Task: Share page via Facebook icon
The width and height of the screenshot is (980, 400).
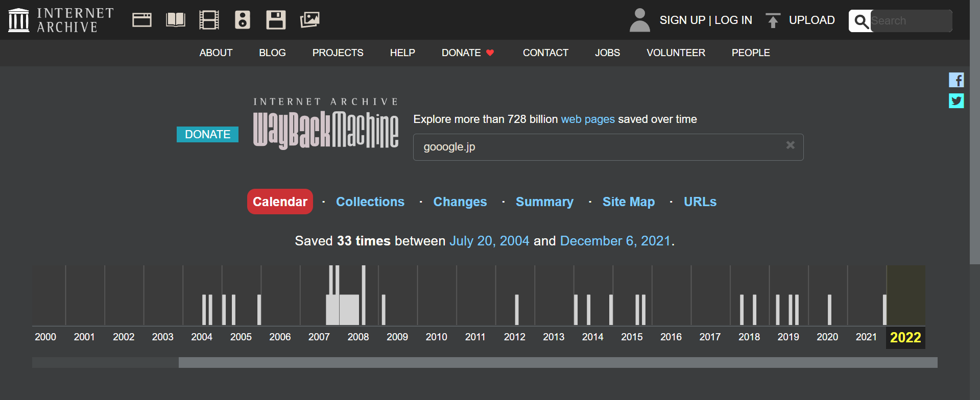Action: click(x=956, y=80)
